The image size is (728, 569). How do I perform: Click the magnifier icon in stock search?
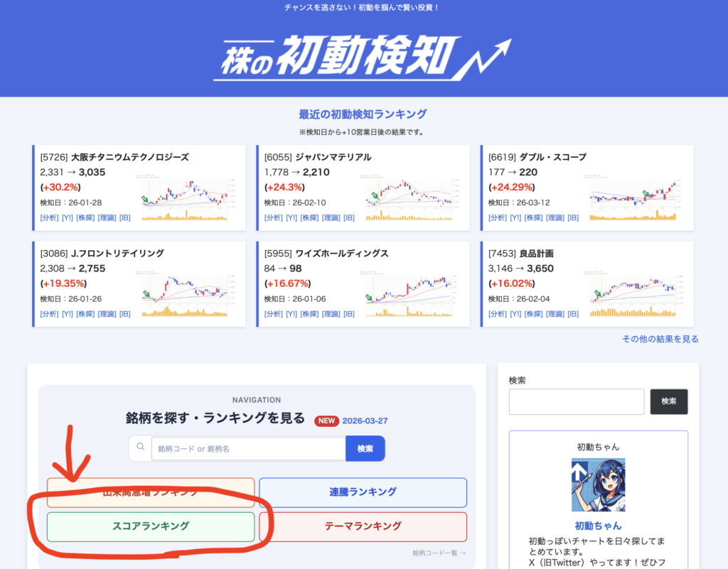click(x=140, y=448)
